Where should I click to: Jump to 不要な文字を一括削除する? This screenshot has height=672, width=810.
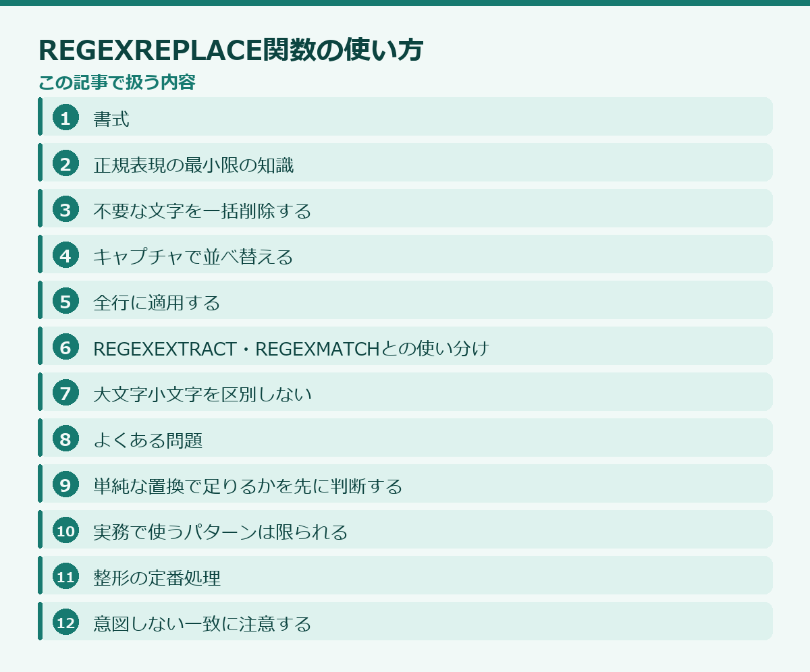[405, 208]
